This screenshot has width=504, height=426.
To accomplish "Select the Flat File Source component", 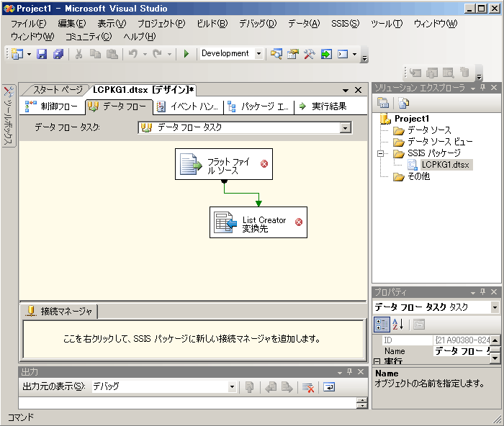I will (x=224, y=164).
